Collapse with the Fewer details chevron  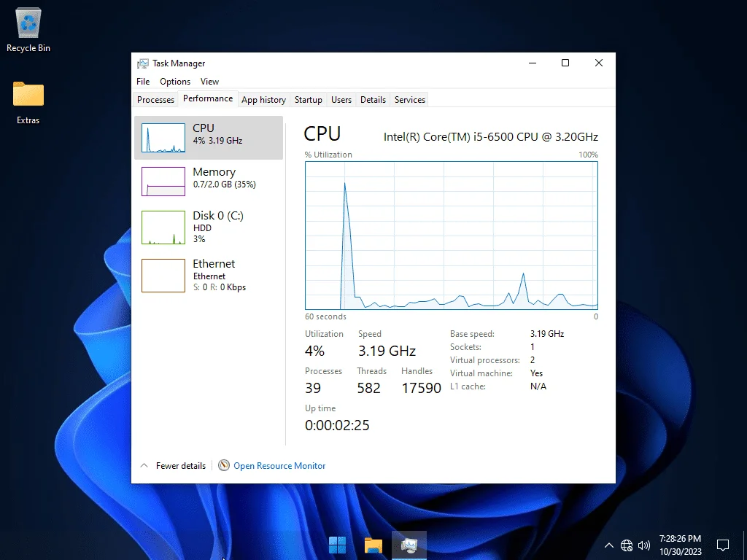point(144,465)
